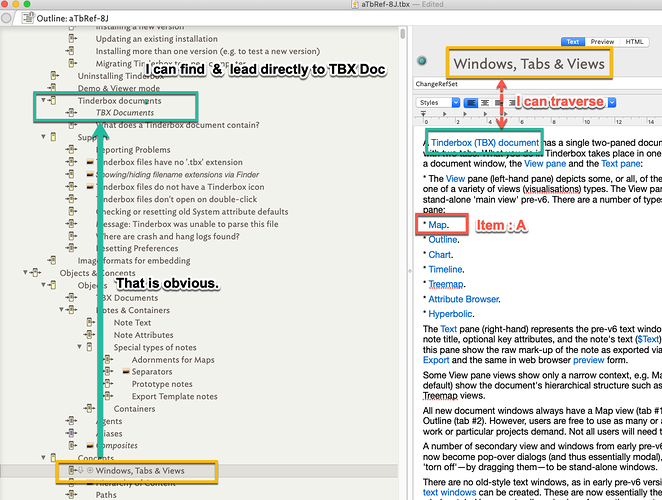Open the 'Hyperbolic' link
Image resolution: width=662 pixels, height=500 pixels.
450,314
